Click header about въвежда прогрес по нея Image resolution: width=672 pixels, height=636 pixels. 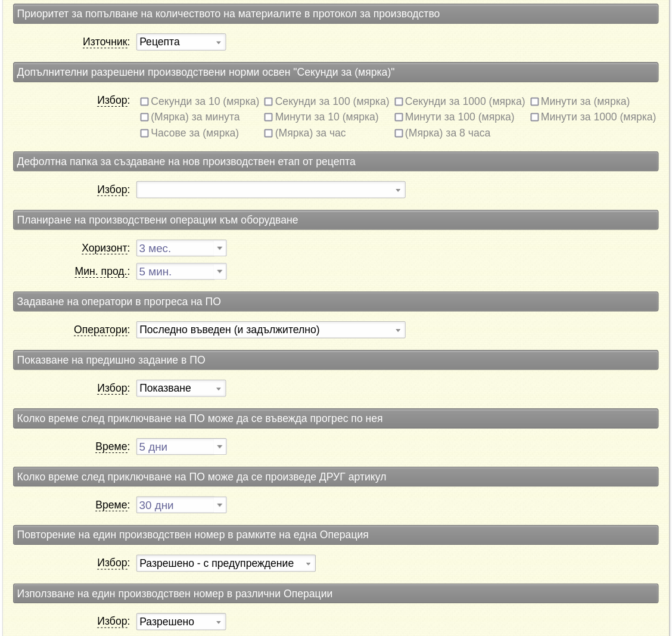coord(335,418)
